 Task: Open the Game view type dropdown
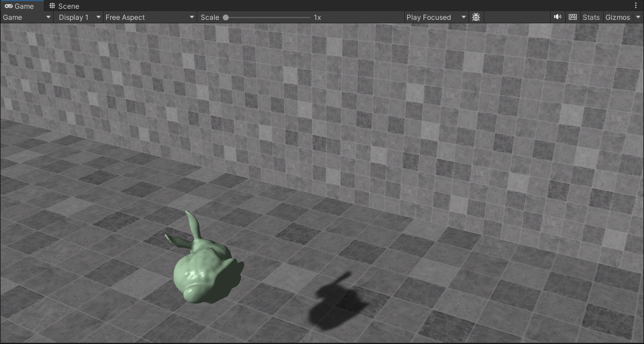(x=27, y=17)
